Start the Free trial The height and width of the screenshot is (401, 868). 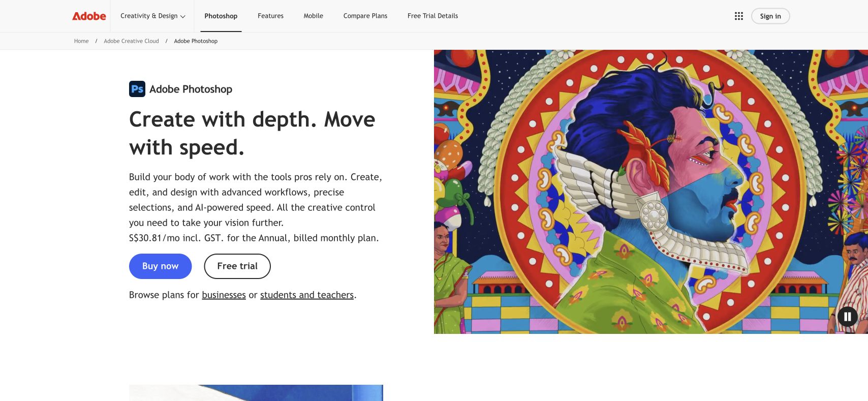point(237,266)
